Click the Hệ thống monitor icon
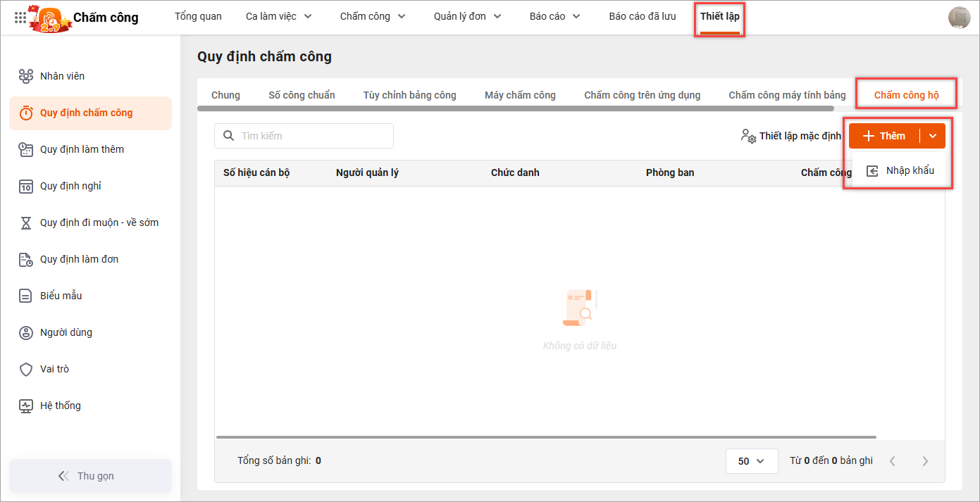Screen dimensions: 980x502 point(26,406)
